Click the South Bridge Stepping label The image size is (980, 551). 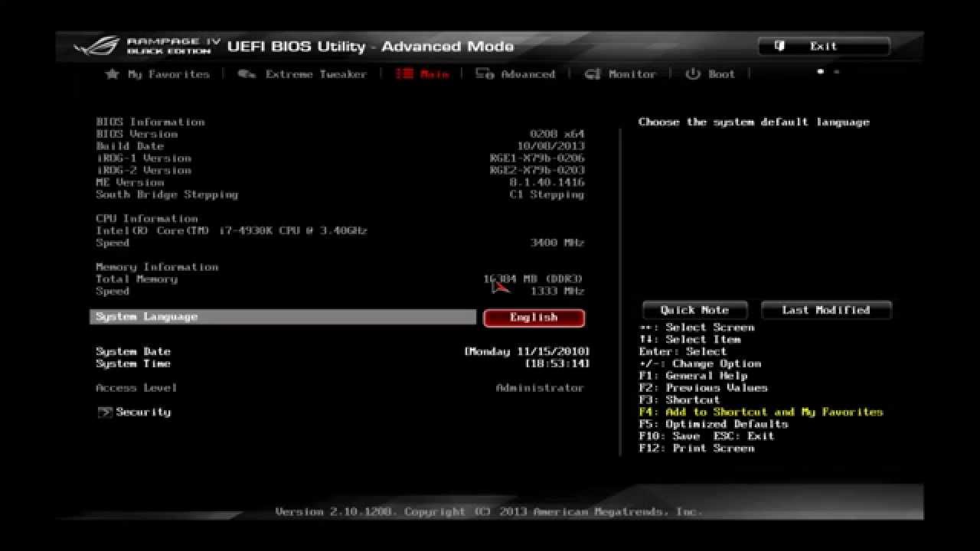[x=167, y=195]
